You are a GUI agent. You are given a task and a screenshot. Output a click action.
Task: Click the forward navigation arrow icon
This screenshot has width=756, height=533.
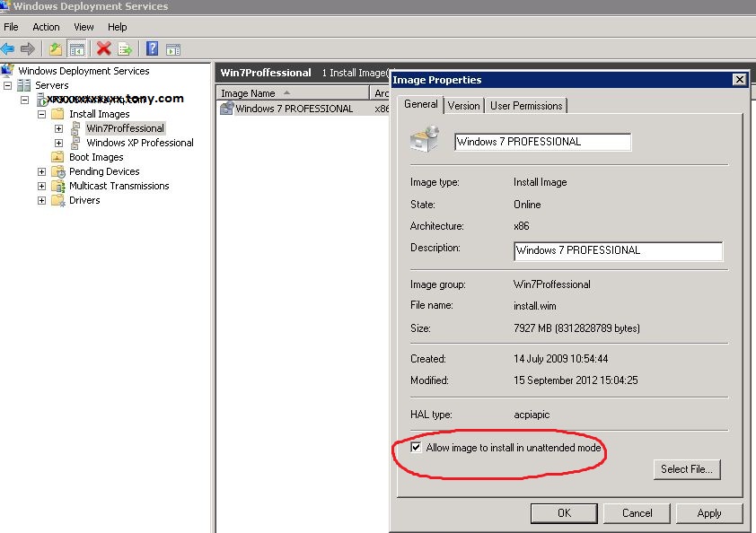point(27,48)
